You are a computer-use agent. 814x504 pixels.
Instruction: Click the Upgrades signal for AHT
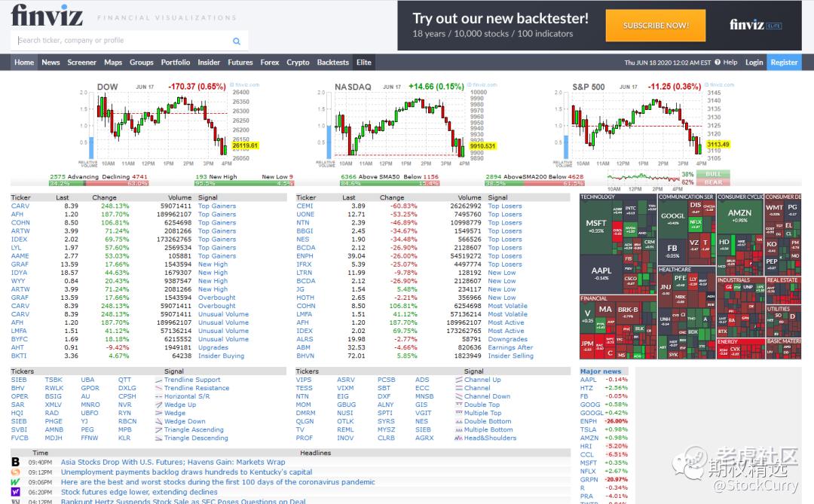click(x=213, y=348)
